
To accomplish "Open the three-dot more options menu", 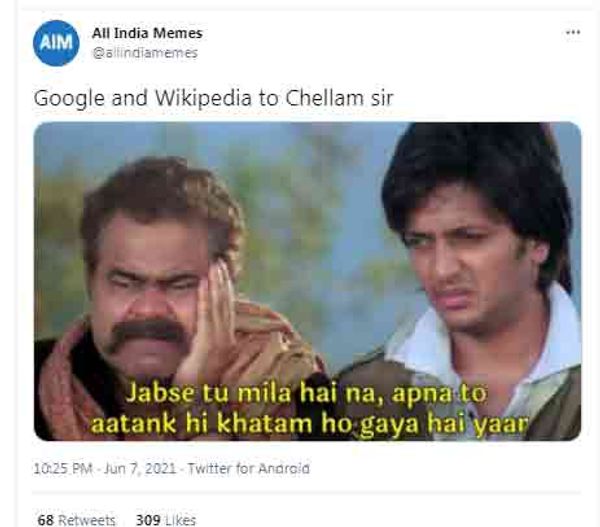I will [573, 33].
